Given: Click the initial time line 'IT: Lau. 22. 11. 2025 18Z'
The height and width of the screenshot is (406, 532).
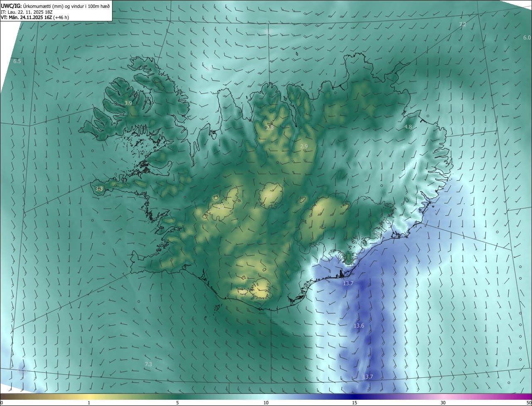Looking at the screenshot, I should pyautogui.click(x=27, y=12).
